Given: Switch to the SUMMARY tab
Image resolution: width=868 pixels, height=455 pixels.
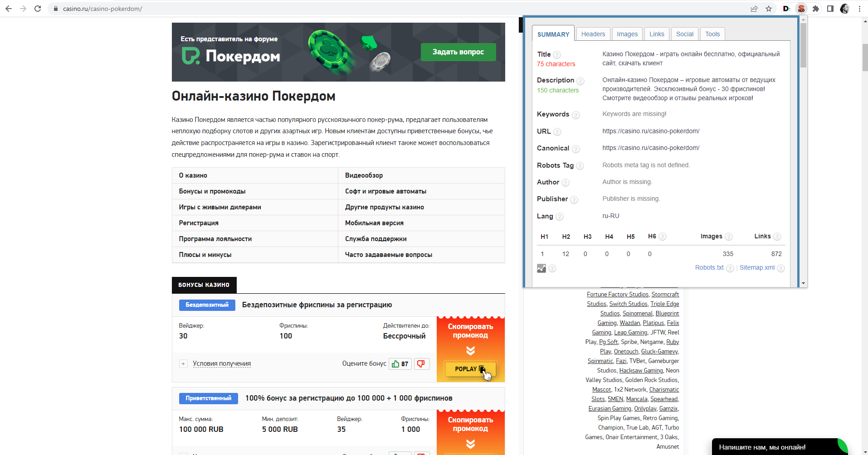Looking at the screenshot, I should tap(553, 34).
